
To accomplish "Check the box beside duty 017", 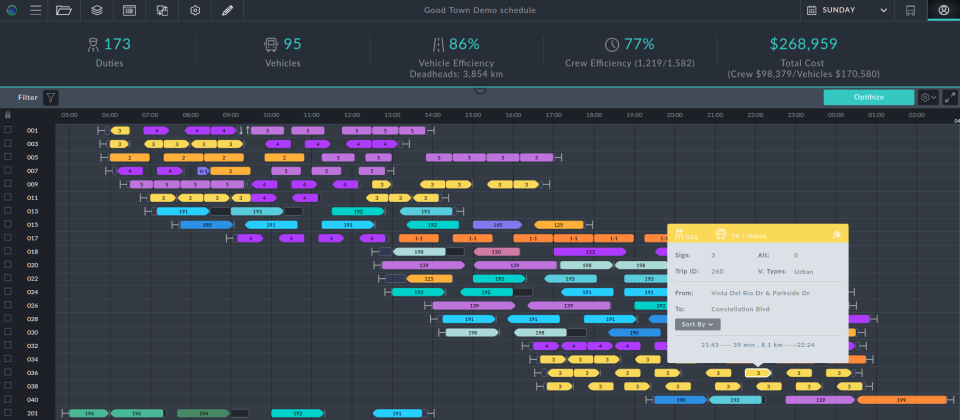I will pos(8,238).
